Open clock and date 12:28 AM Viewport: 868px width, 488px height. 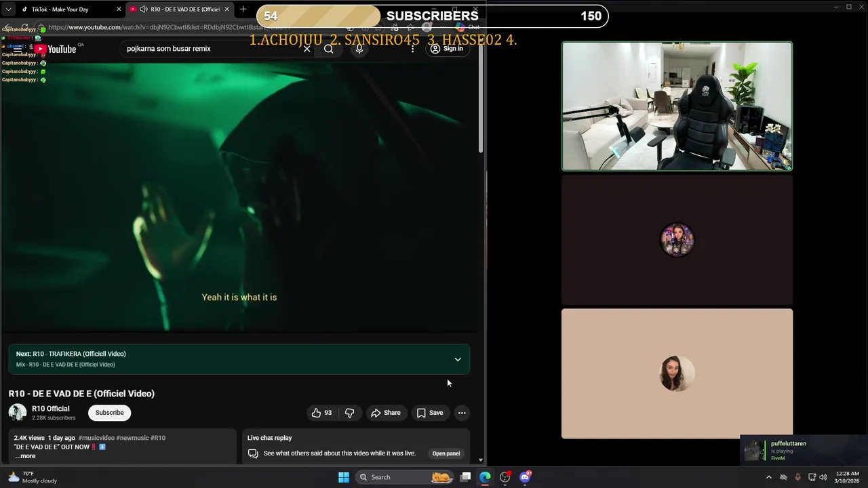point(848,477)
